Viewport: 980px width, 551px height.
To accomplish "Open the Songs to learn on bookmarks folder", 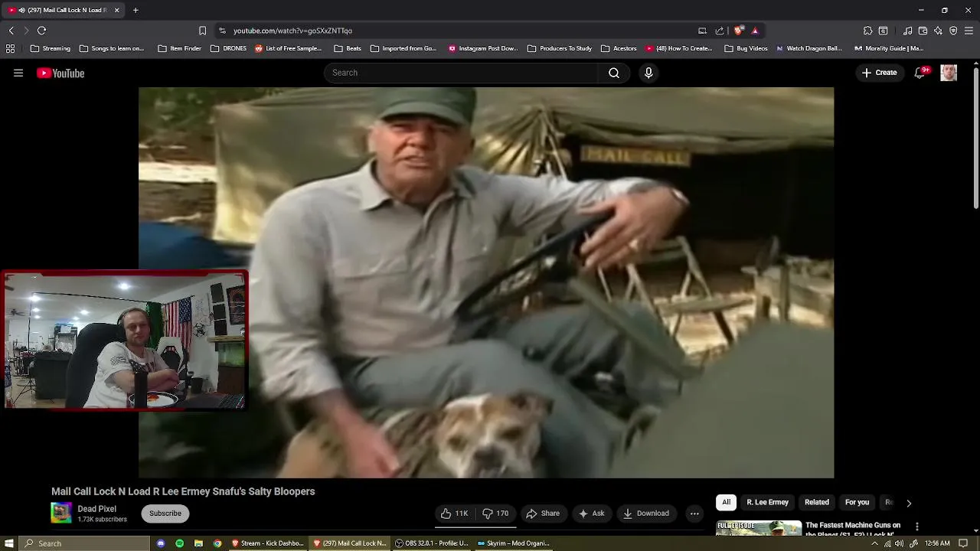I will click(x=112, y=48).
